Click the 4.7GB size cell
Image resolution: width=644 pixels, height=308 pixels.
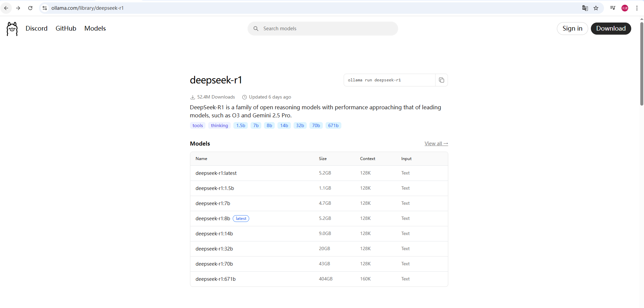pos(325,203)
